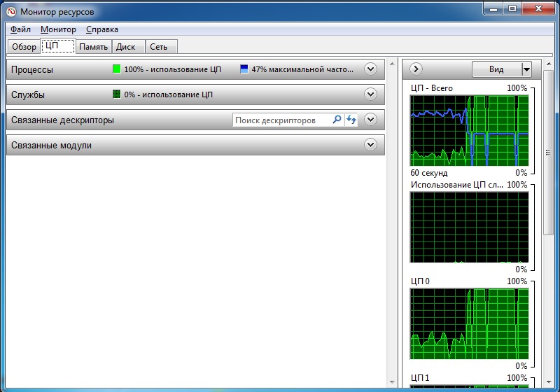Viewport: 560px width, 392px height.
Task: Close the Монитор ресурсов window
Action: click(x=538, y=8)
